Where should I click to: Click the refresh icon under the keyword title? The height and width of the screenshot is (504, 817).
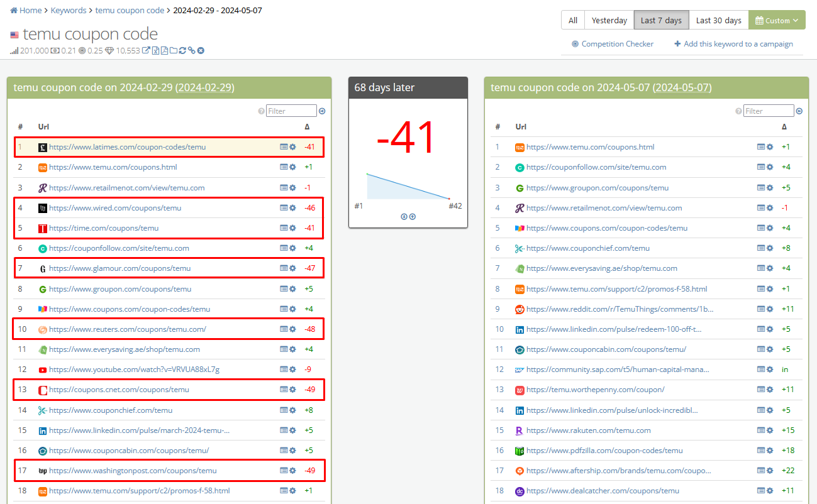(182, 50)
